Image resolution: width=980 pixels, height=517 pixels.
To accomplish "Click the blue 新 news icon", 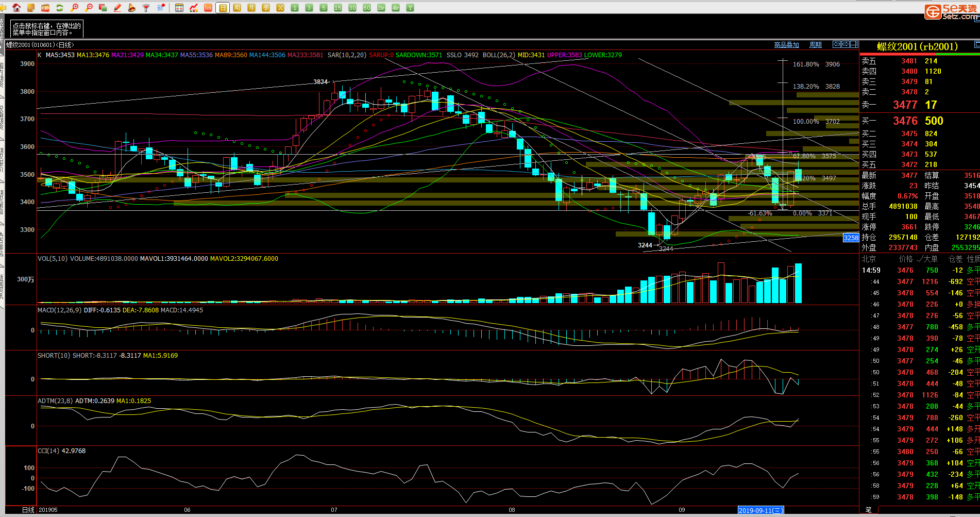I will coord(161,8).
